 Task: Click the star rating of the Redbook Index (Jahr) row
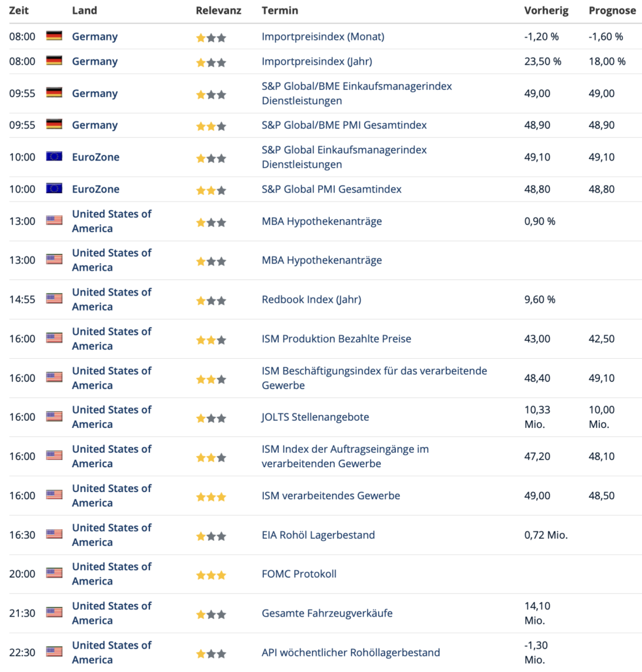point(211,301)
